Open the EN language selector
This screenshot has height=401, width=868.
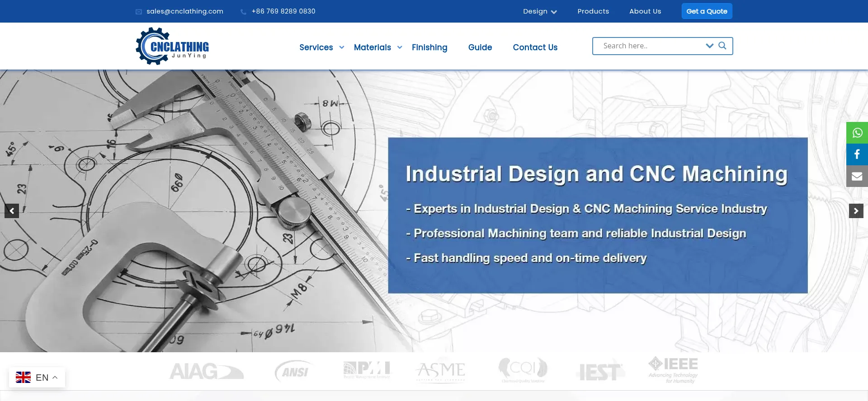[x=37, y=378]
